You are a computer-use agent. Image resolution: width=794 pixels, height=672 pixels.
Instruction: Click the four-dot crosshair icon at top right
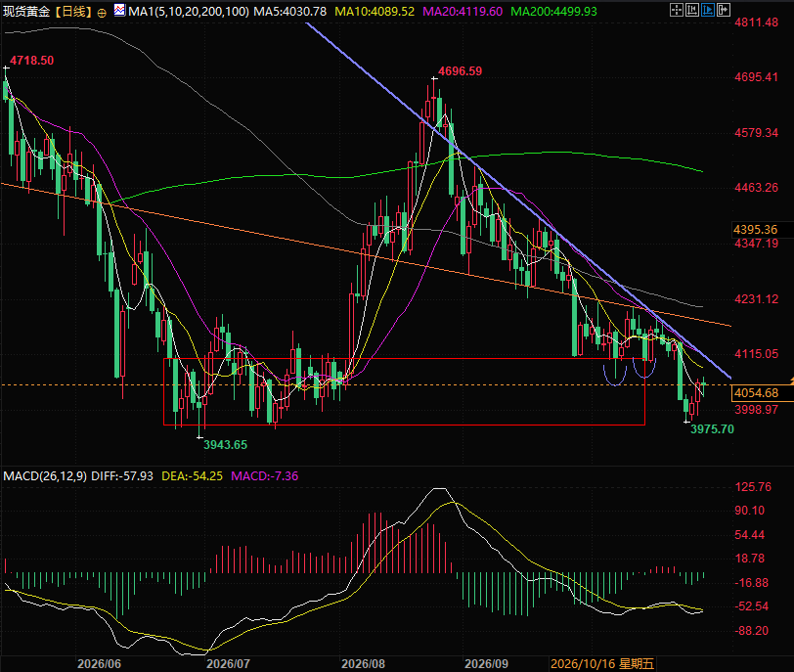[677, 10]
